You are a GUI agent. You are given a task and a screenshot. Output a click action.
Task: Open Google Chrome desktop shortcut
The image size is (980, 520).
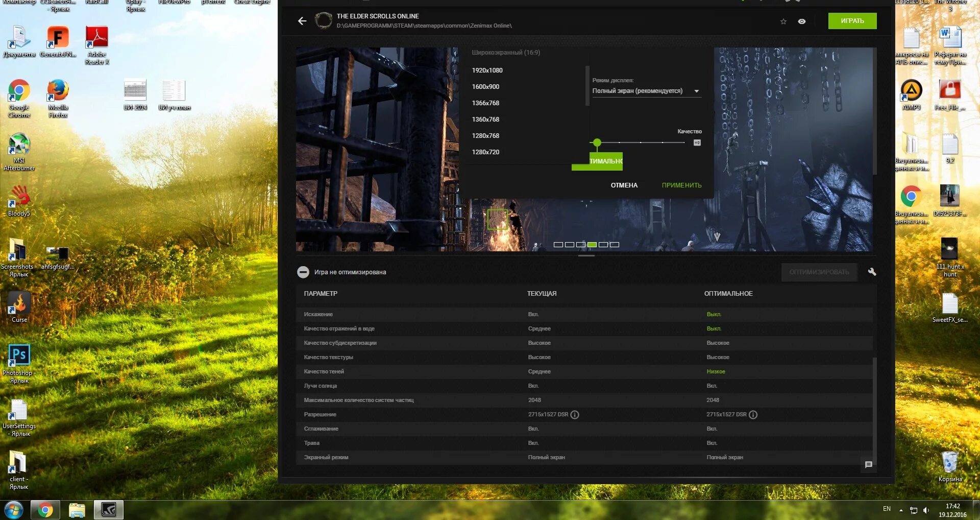19,99
